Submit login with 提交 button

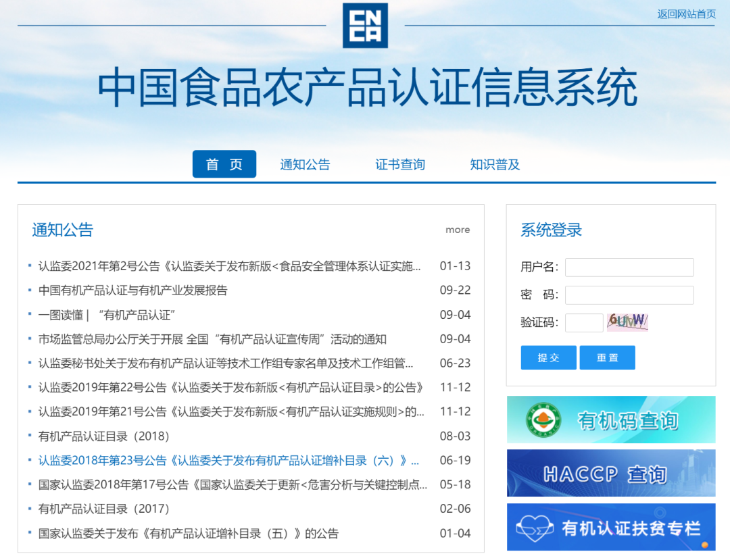coord(548,357)
